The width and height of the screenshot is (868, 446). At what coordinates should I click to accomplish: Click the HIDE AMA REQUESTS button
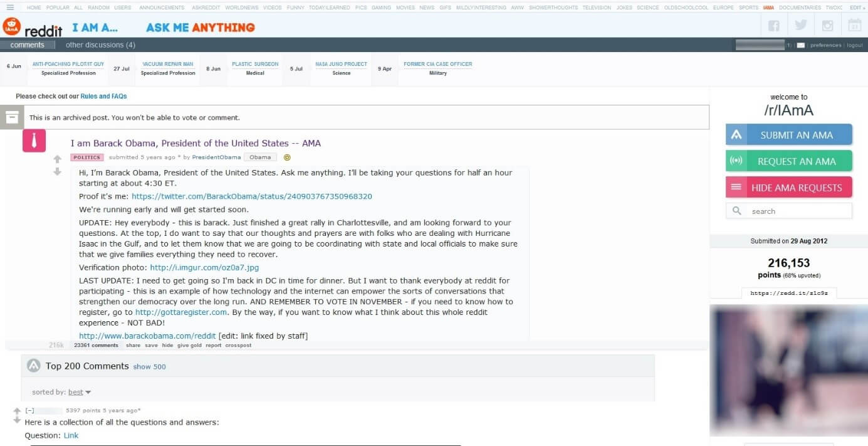[789, 188]
